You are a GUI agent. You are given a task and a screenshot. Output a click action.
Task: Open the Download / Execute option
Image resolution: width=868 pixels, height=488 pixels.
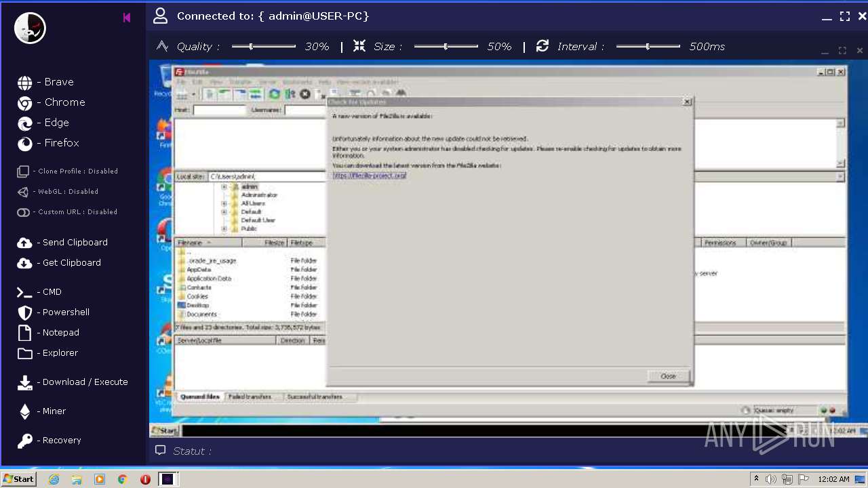tap(73, 382)
